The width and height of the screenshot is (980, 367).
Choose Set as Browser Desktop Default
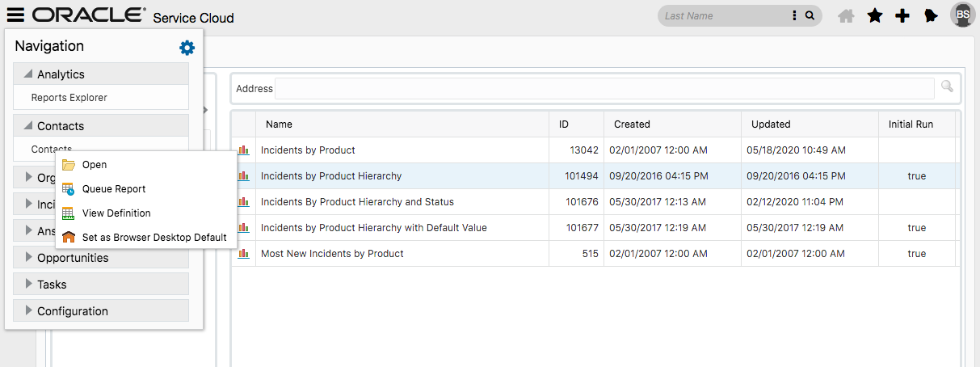154,238
